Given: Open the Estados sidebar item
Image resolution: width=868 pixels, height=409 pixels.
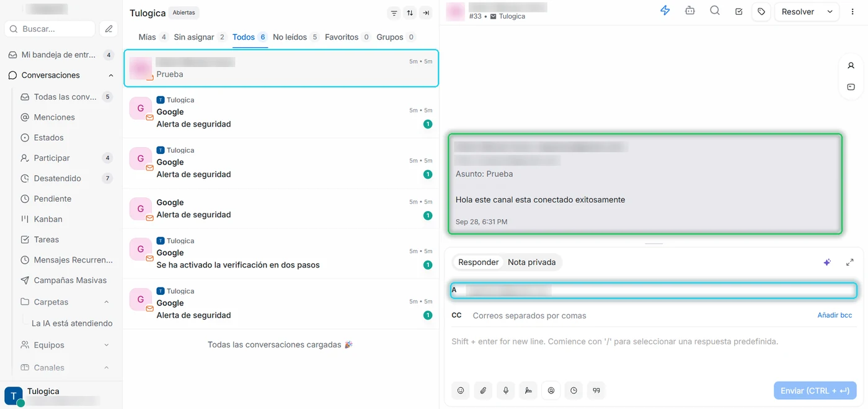Looking at the screenshot, I should 66,138.
